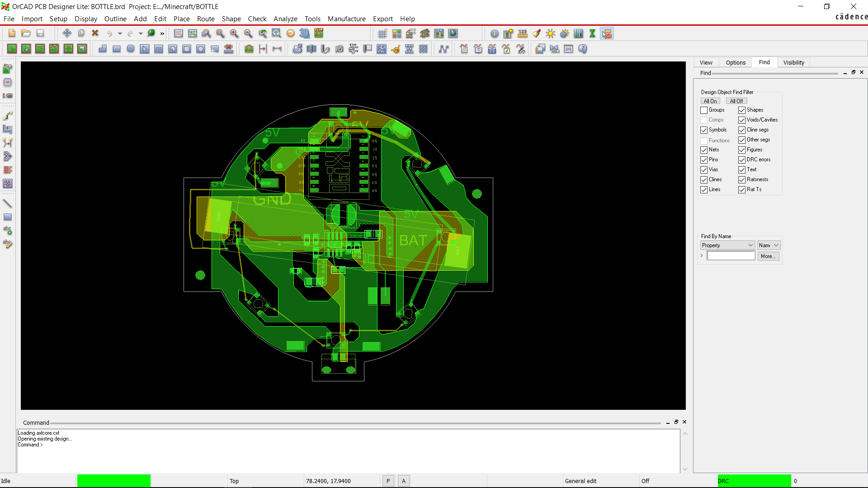Uncheck the Nets checkbox

click(x=704, y=150)
